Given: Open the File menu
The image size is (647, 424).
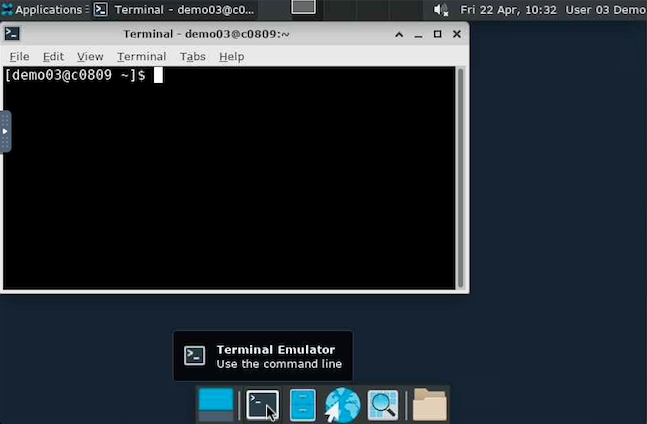Looking at the screenshot, I should click(x=19, y=57).
